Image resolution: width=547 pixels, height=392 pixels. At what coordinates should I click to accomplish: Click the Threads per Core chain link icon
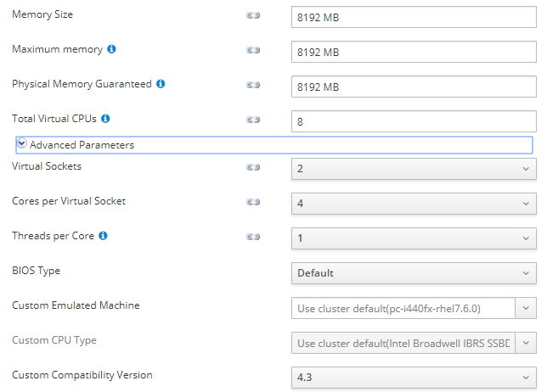click(x=252, y=237)
